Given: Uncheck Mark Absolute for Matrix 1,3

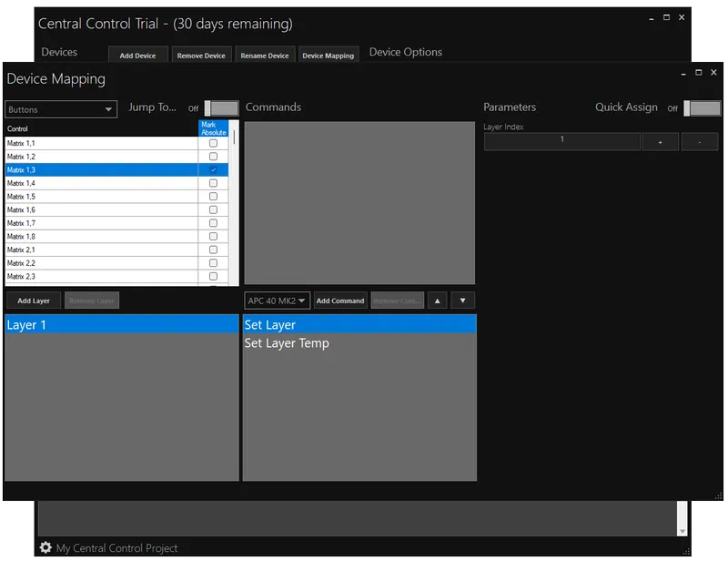Looking at the screenshot, I should (213, 169).
